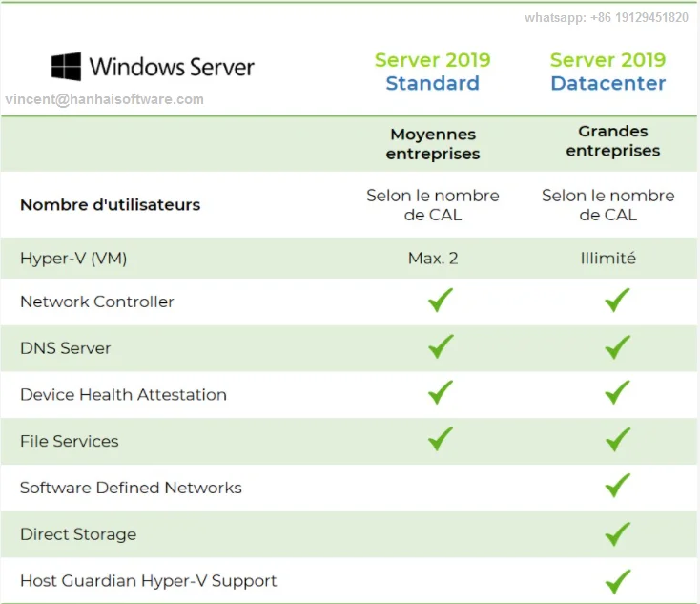The image size is (700, 604).
Task: Click Datacenter checkmark for File Services
Action: [617, 440]
